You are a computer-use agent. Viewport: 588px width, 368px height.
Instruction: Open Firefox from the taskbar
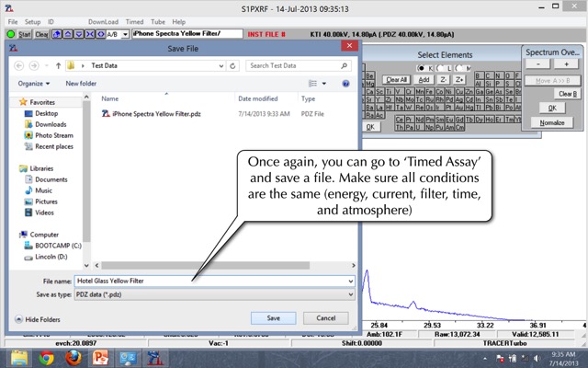73,358
